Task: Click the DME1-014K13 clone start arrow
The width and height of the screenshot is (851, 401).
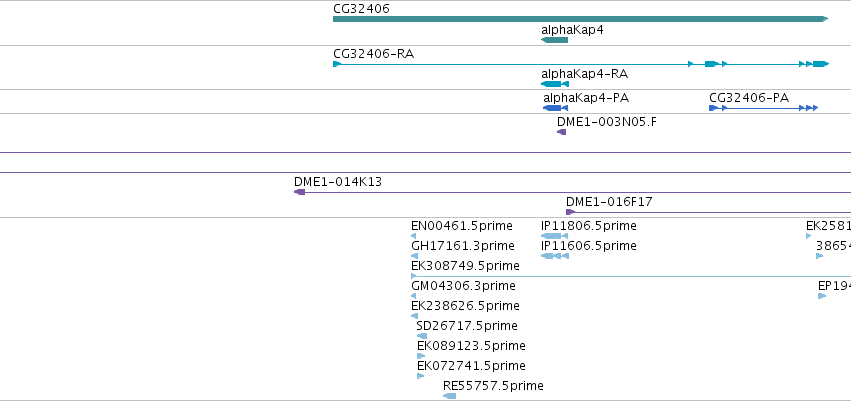Action: pyautogui.click(x=299, y=192)
